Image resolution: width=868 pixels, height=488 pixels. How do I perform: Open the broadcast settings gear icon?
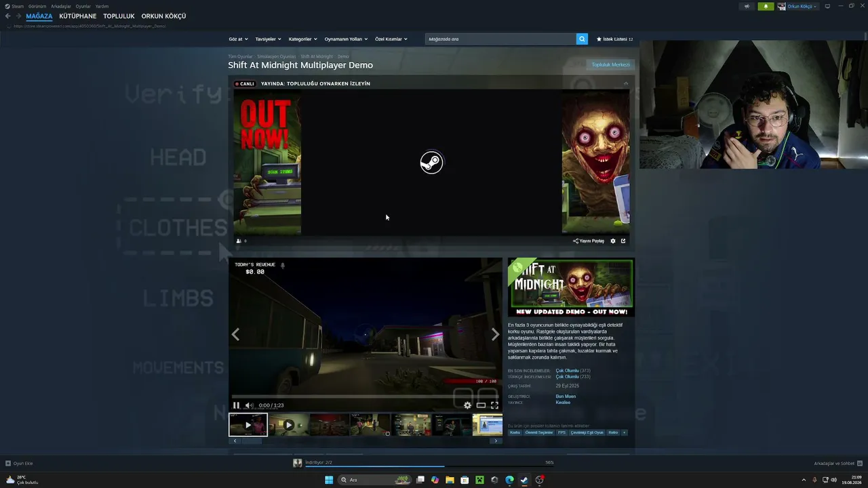(613, 241)
